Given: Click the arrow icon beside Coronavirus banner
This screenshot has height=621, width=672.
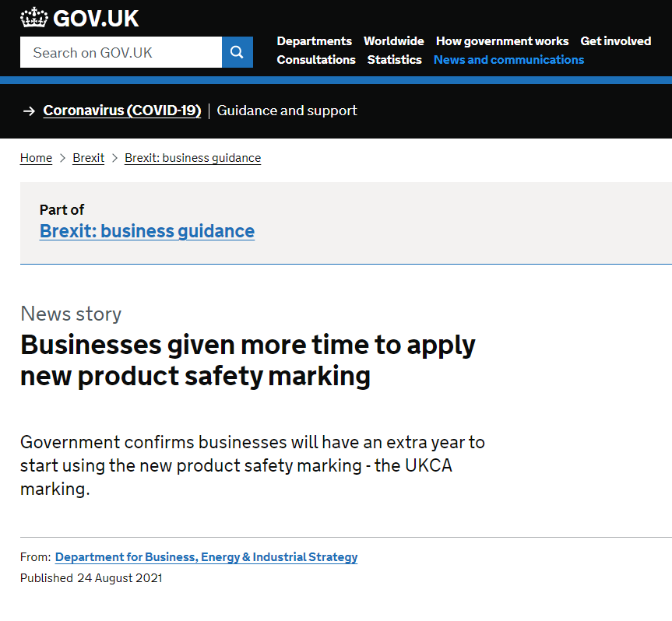Looking at the screenshot, I should [30, 111].
